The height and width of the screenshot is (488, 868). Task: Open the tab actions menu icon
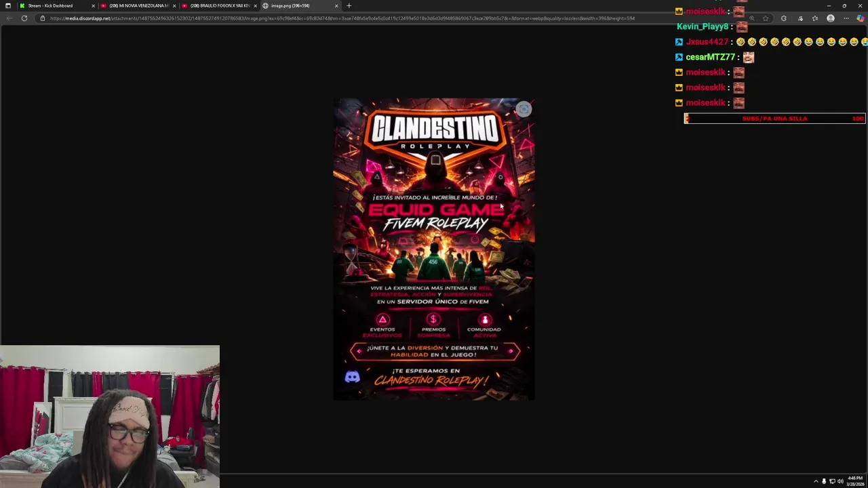(x=7, y=5)
